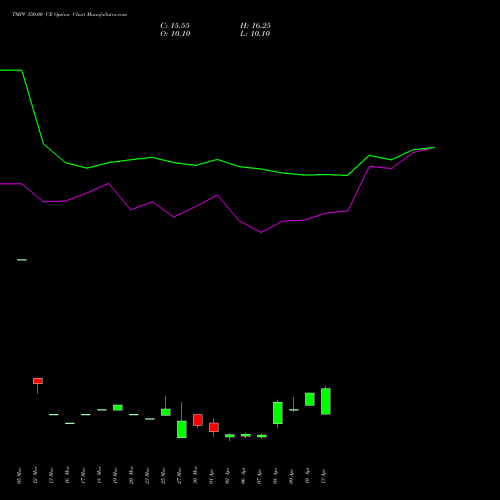Select the flat dash candle for 17 Mar
This screenshot has height=500, width=500.
pyautogui.click(x=86, y=414)
